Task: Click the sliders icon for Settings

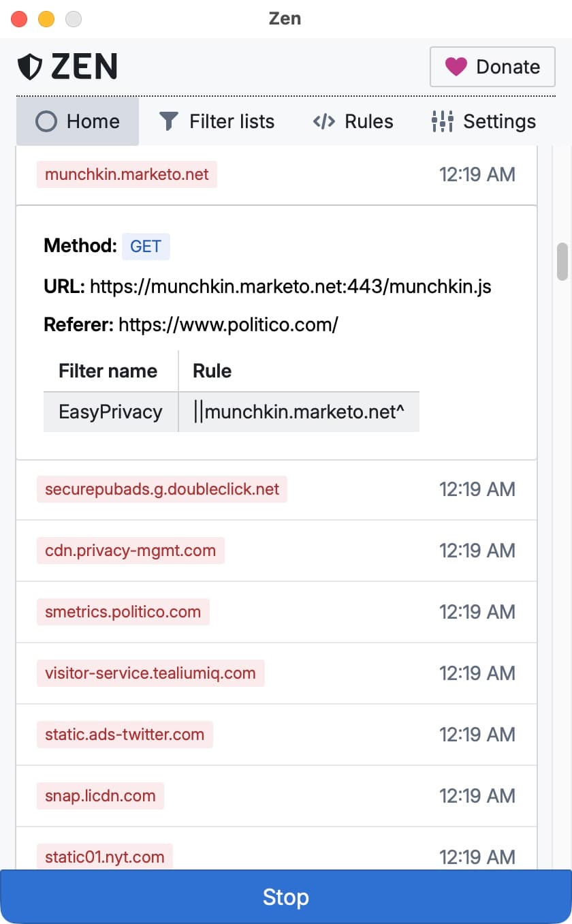Action: (442, 122)
